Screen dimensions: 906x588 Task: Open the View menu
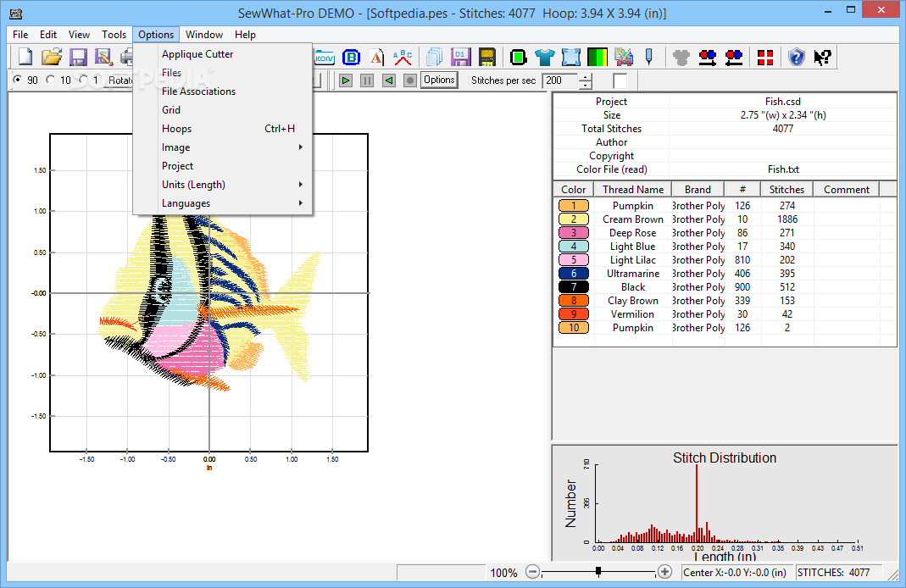coord(79,35)
